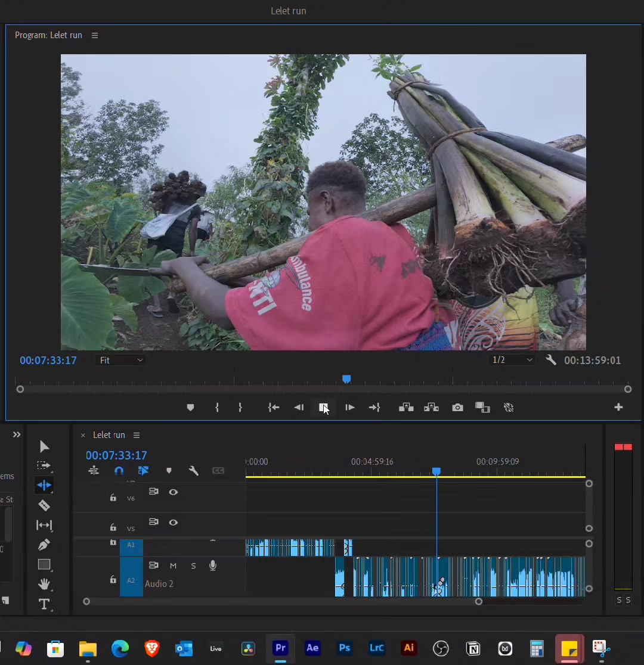644x665 pixels.
Task: Open Lightroom Classic from taskbar
Action: pyautogui.click(x=376, y=648)
